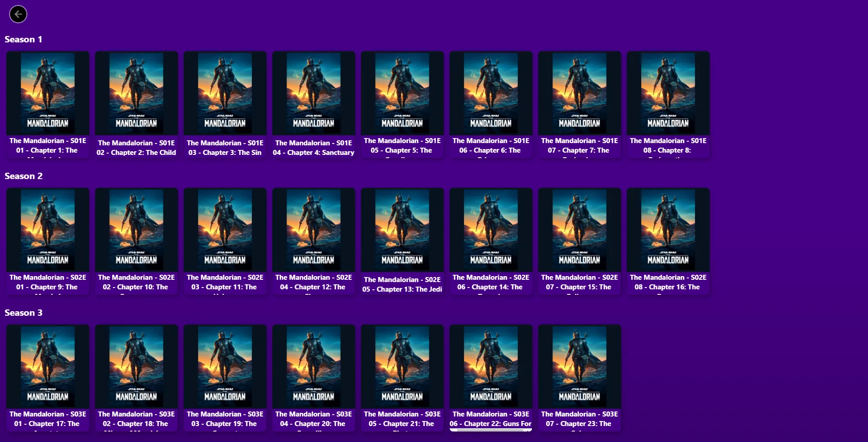The width and height of the screenshot is (868, 442).
Task: Select S03E06 Chapter 22: Guns For title
Action: (x=491, y=419)
